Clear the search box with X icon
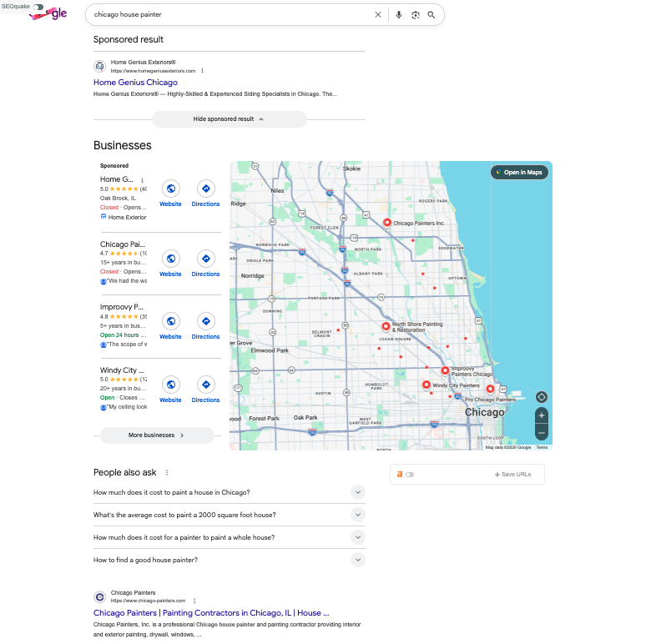 (x=377, y=14)
